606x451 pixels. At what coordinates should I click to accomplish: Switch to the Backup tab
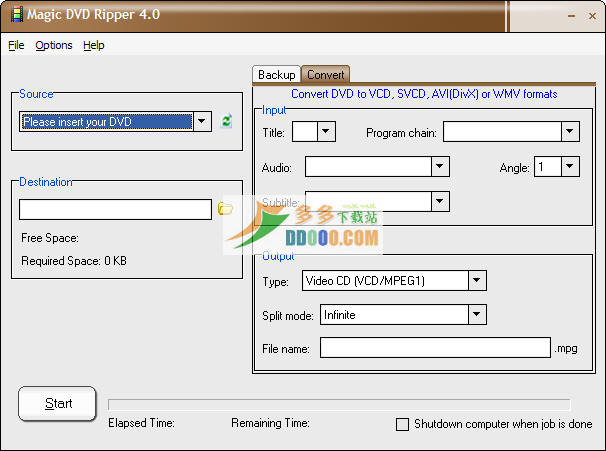[x=277, y=75]
